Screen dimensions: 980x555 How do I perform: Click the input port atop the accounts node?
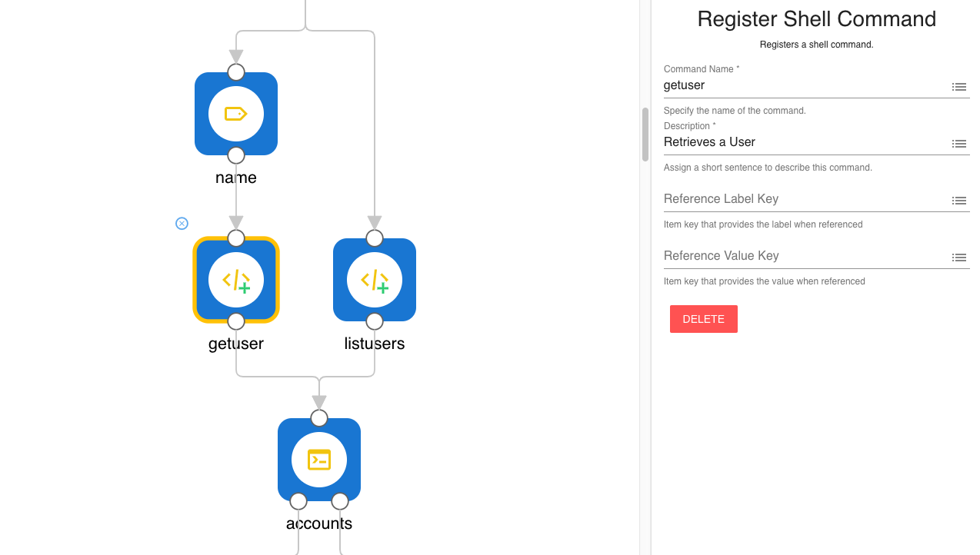(x=319, y=418)
